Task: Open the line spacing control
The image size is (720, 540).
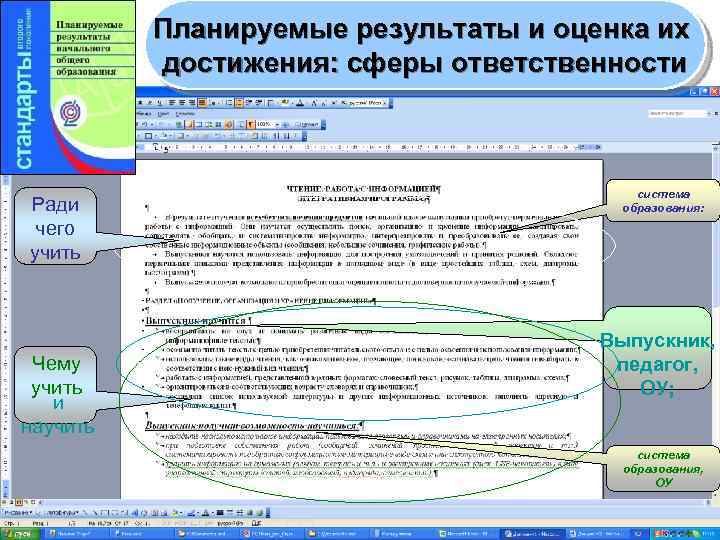Action: pyautogui.click(x=213, y=102)
